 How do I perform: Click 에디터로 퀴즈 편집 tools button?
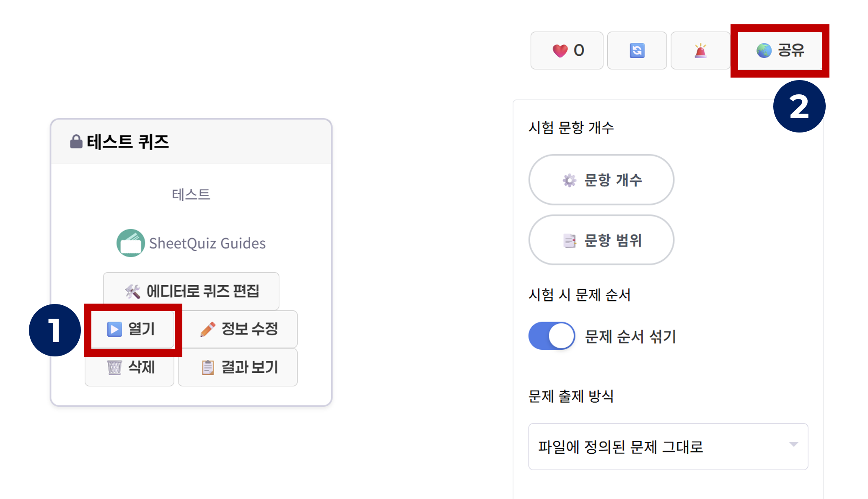(191, 291)
